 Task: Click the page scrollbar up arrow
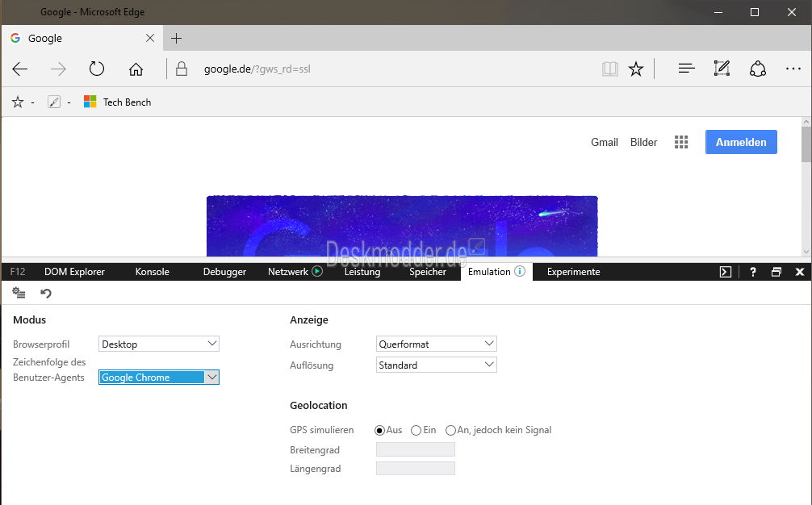[806, 122]
